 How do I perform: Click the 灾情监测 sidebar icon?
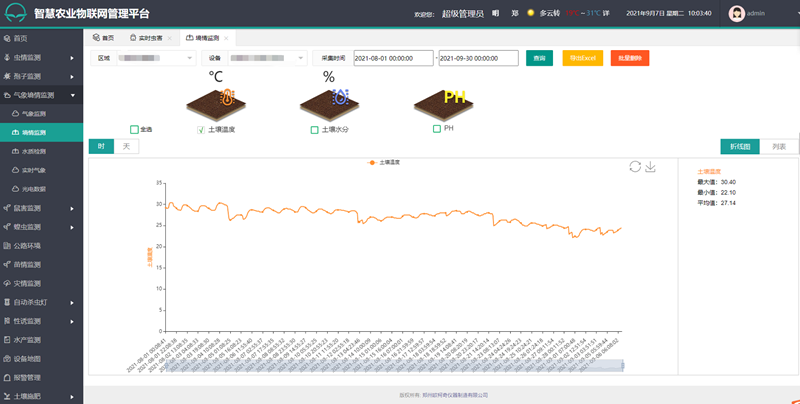coord(7,284)
